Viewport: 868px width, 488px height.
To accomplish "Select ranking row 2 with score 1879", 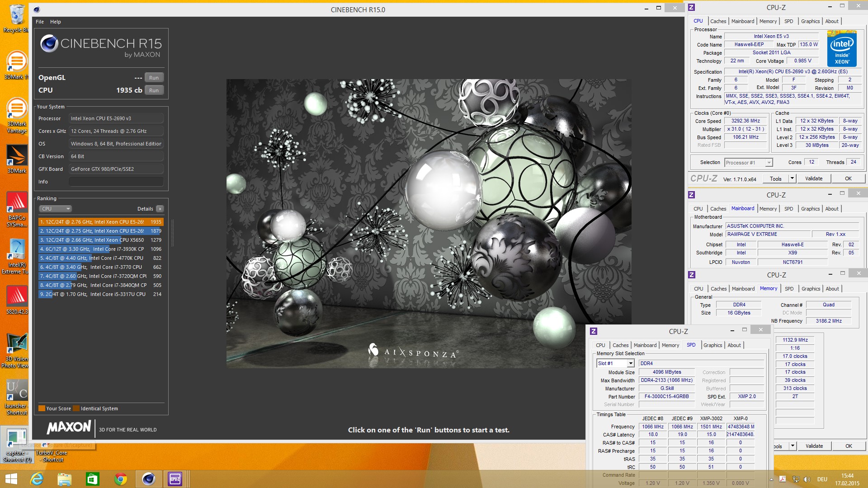I will [x=101, y=231].
